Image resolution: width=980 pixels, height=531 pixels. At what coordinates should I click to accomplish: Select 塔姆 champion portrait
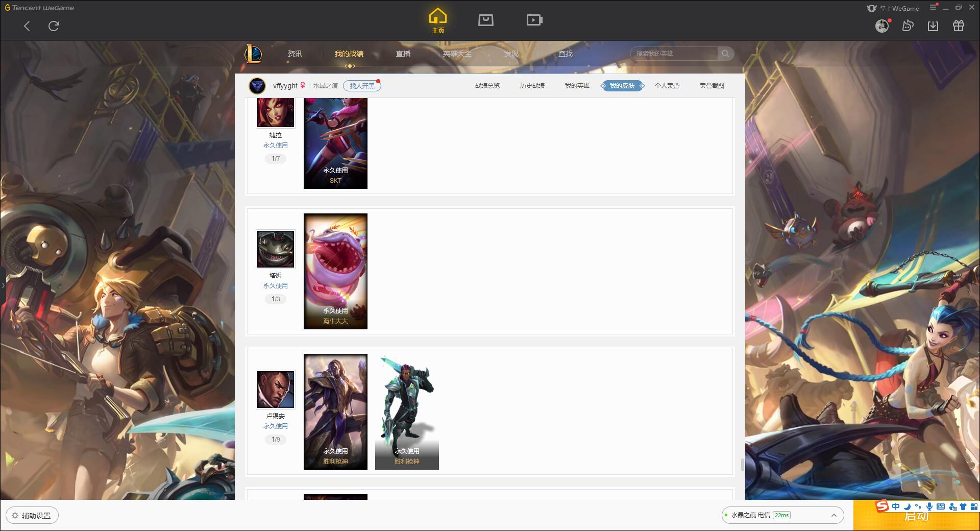pos(276,249)
